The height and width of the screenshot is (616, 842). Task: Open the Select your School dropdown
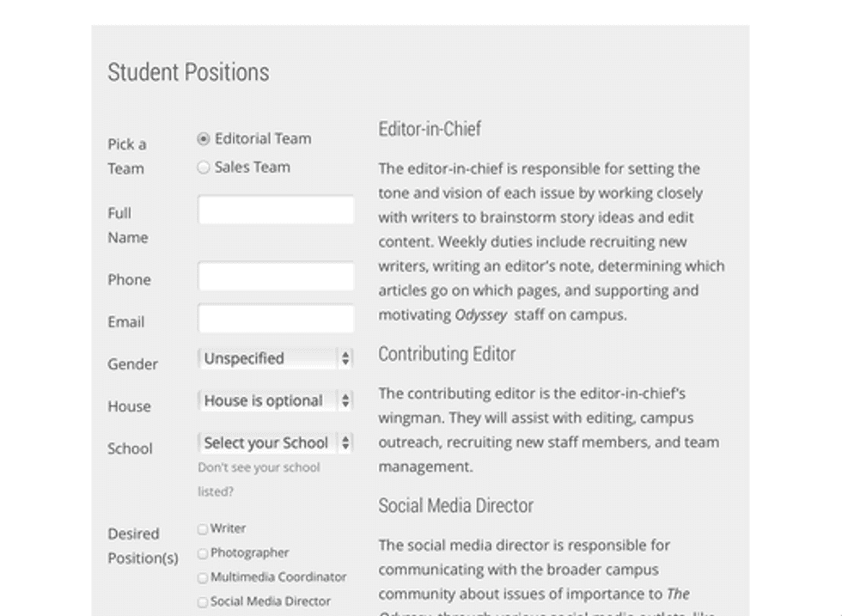(266, 442)
